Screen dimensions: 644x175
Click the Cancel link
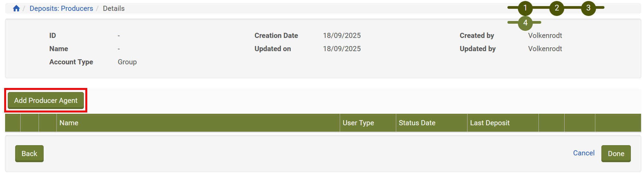tap(583, 153)
